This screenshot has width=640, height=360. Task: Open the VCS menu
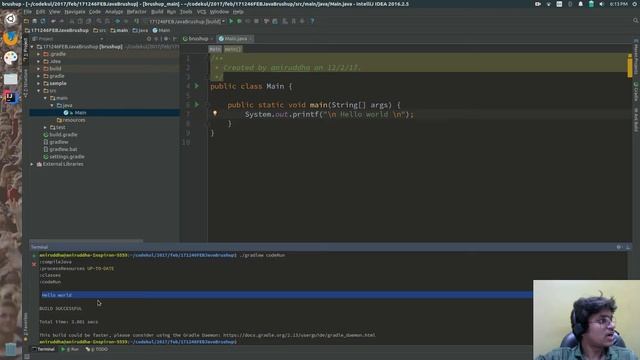point(201,12)
